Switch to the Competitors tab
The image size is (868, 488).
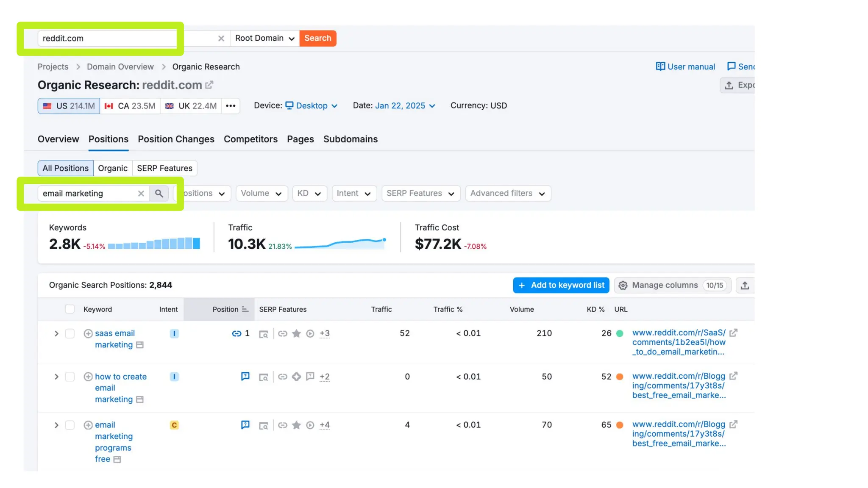(x=250, y=139)
